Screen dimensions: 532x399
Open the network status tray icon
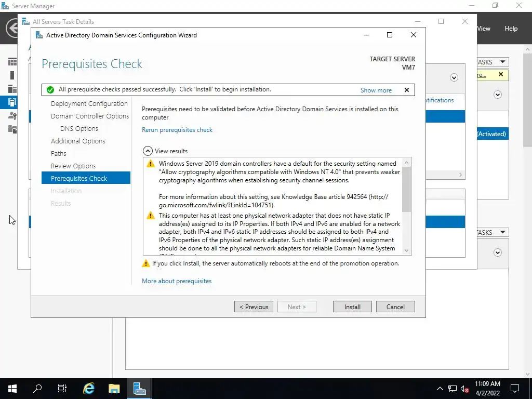click(453, 389)
